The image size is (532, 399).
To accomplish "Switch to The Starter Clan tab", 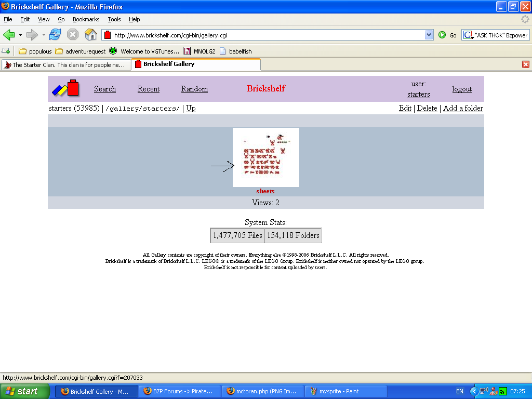I will coord(66,65).
